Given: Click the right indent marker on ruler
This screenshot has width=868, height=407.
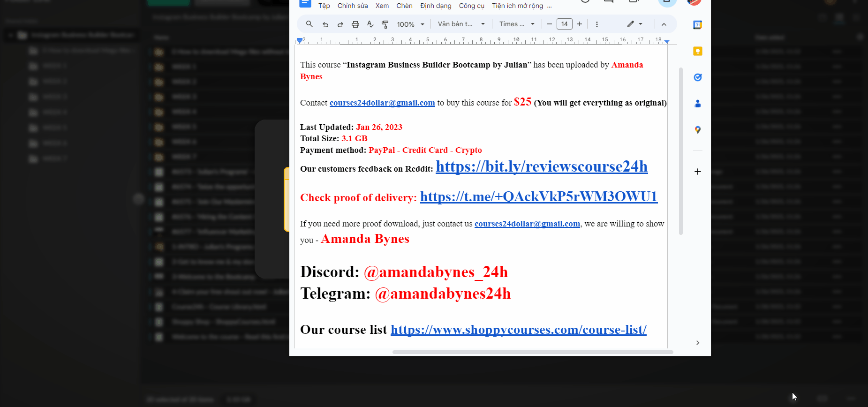Looking at the screenshot, I should pos(667,42).
